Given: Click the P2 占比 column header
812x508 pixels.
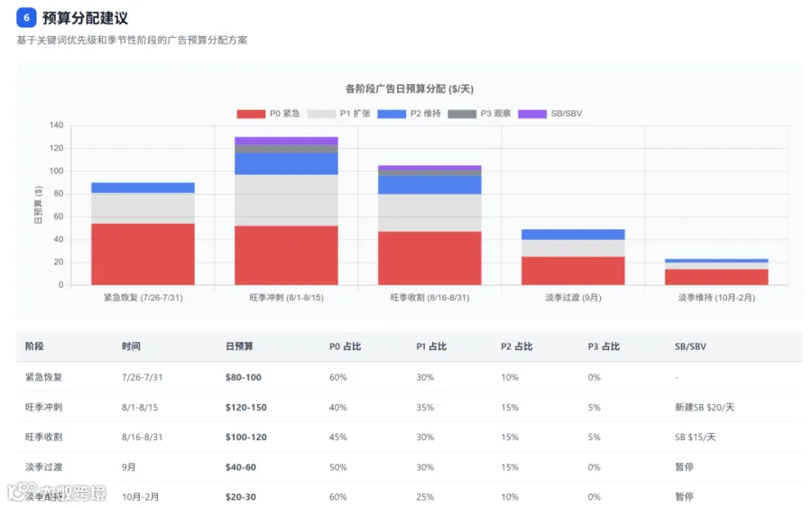Looking at the screenshot, I should [516, 346].
